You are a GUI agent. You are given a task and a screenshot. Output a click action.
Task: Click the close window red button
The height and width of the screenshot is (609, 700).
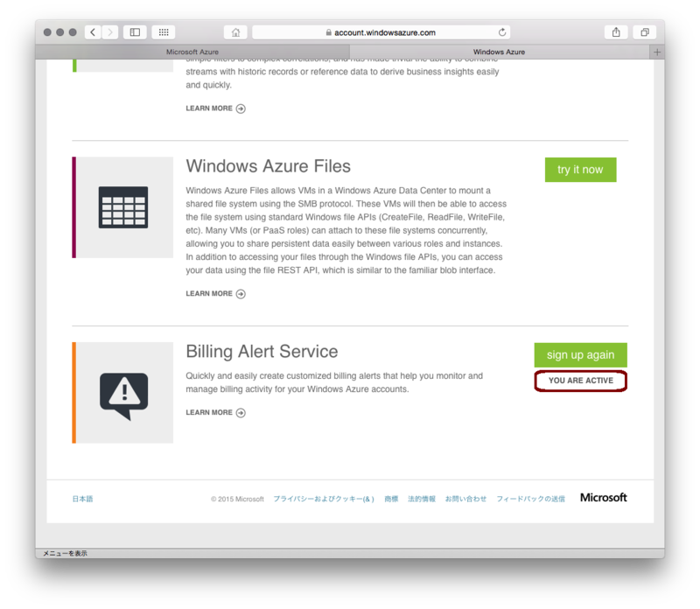47,32
